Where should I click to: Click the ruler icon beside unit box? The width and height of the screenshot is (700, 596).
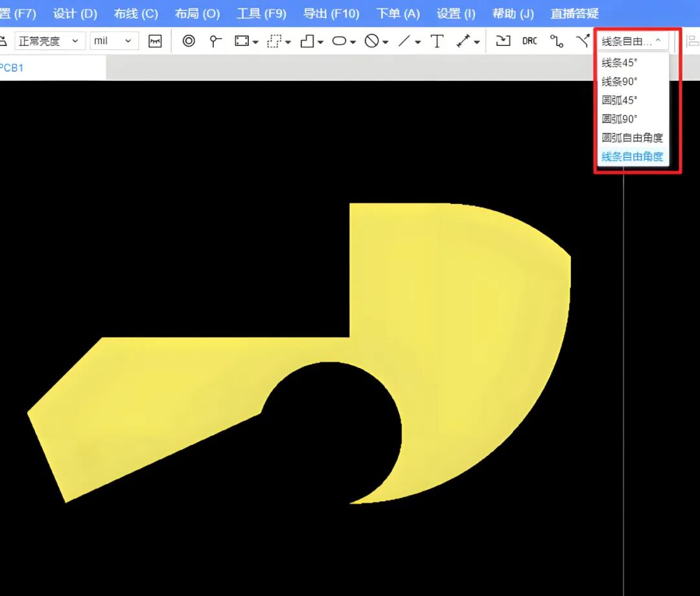click(155, 41)
